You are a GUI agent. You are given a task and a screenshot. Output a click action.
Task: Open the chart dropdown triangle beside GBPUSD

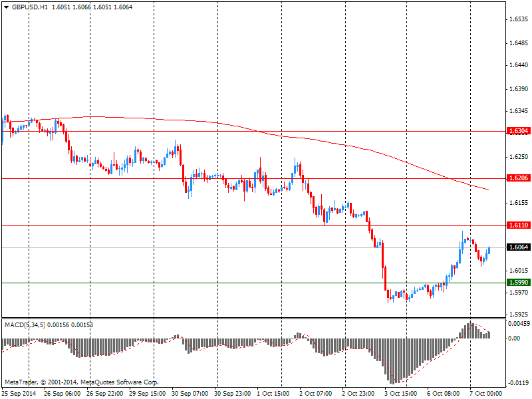[7, 7]
